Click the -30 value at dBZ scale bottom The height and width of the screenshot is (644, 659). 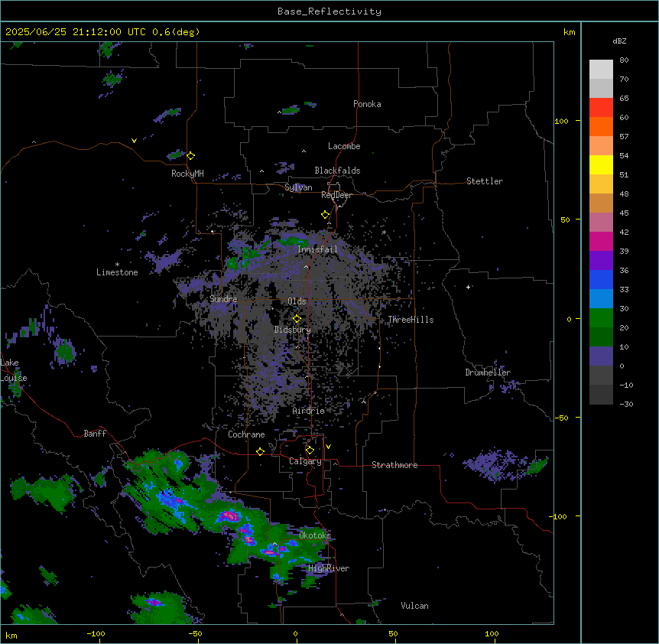626,404
